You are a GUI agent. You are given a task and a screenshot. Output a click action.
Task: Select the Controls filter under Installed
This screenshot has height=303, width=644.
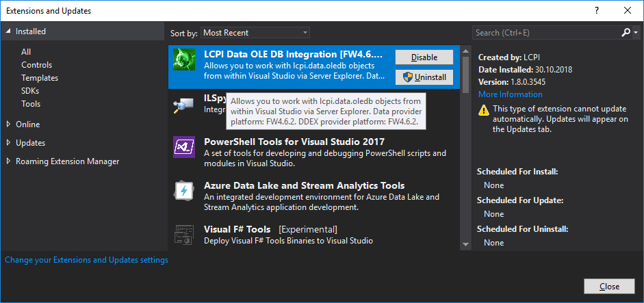36,65
